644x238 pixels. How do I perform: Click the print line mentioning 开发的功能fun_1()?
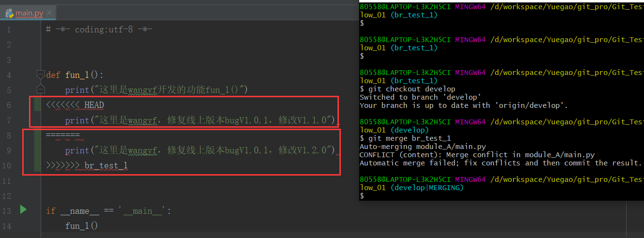coord(156,90)
